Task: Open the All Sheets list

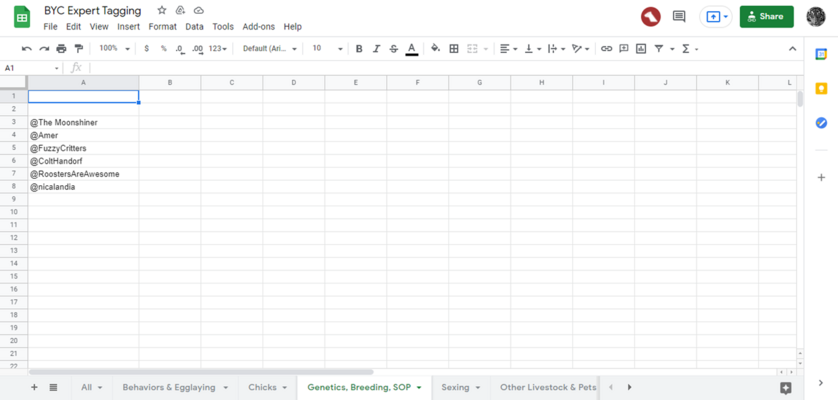Action: click(x=53, y=387)
